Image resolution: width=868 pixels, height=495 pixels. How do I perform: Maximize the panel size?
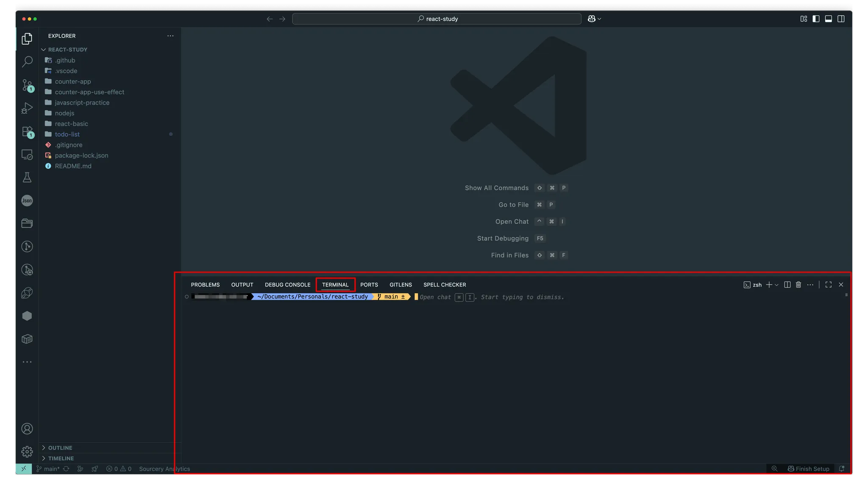829,285
